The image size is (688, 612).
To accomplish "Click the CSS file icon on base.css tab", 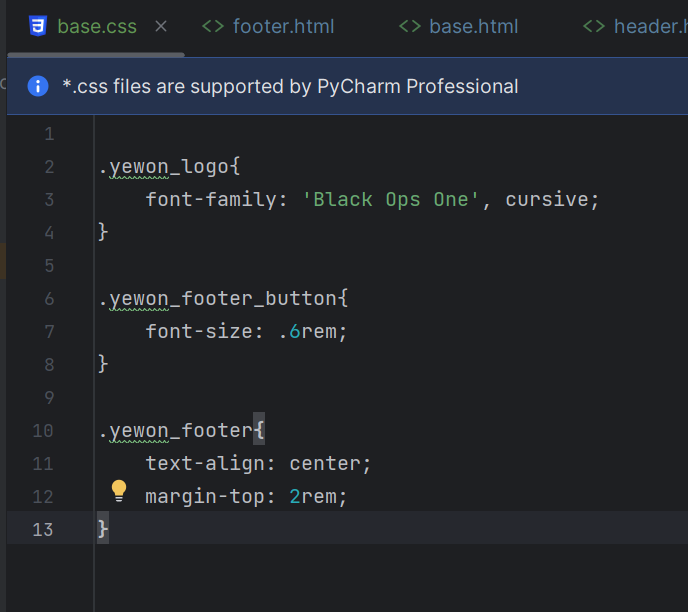I will pos(38,26).
